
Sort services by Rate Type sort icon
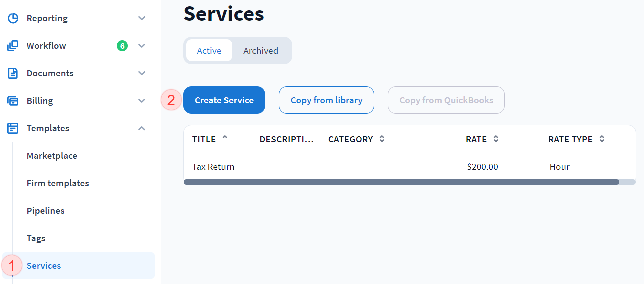tap(602, 139)
